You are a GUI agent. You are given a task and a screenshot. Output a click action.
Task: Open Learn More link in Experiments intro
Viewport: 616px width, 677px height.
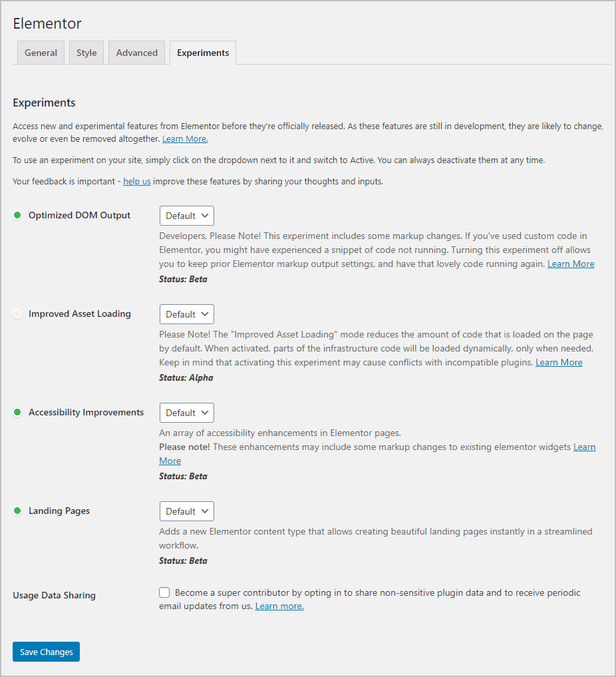tap(185, 138)
